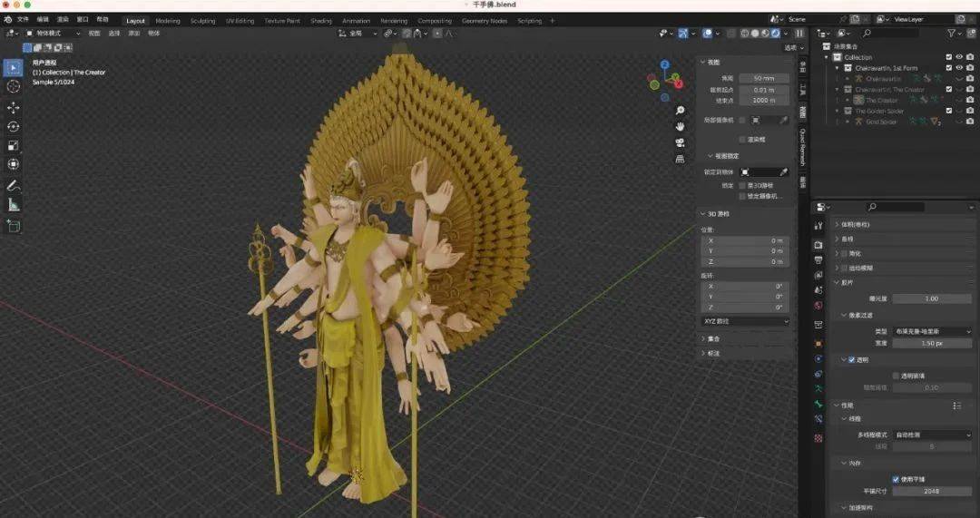
Task: Open the XYZ Euler rotation mode dropdown
Action: [744, 321]
